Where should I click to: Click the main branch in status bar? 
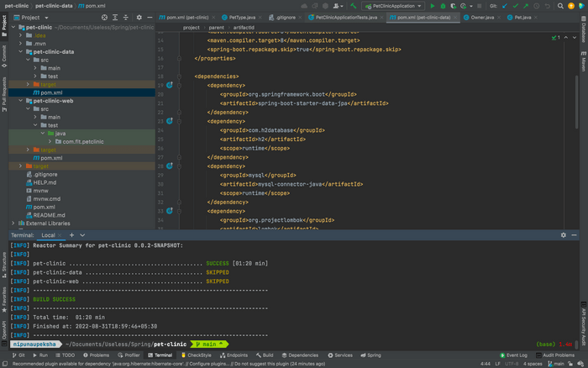[556, 364]
